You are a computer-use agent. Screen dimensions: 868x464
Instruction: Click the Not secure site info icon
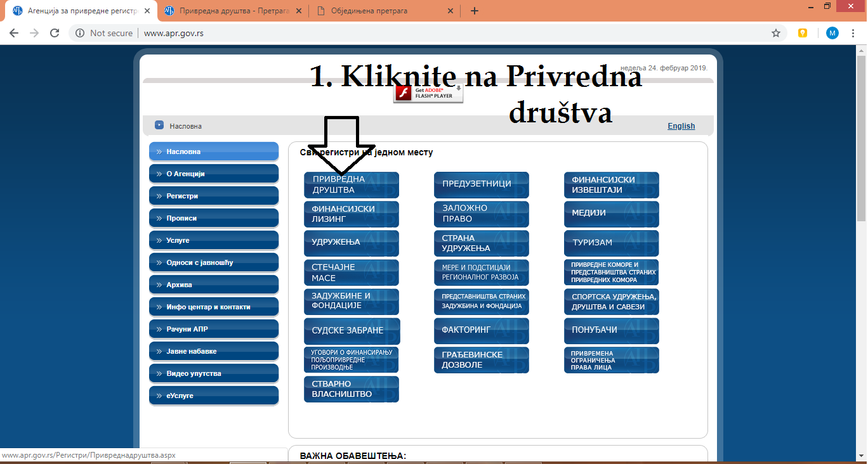tap(80, 33)
